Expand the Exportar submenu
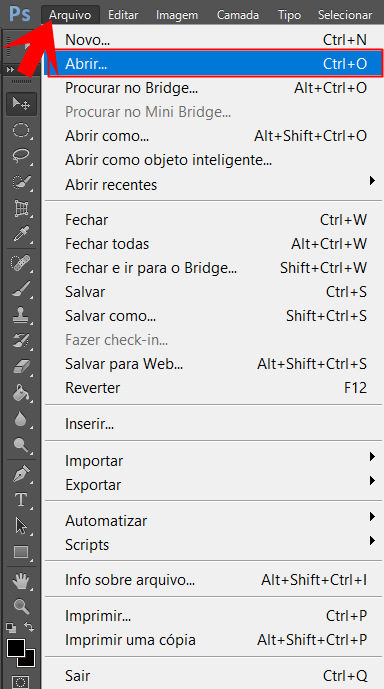384x689 pixels. 372,481
